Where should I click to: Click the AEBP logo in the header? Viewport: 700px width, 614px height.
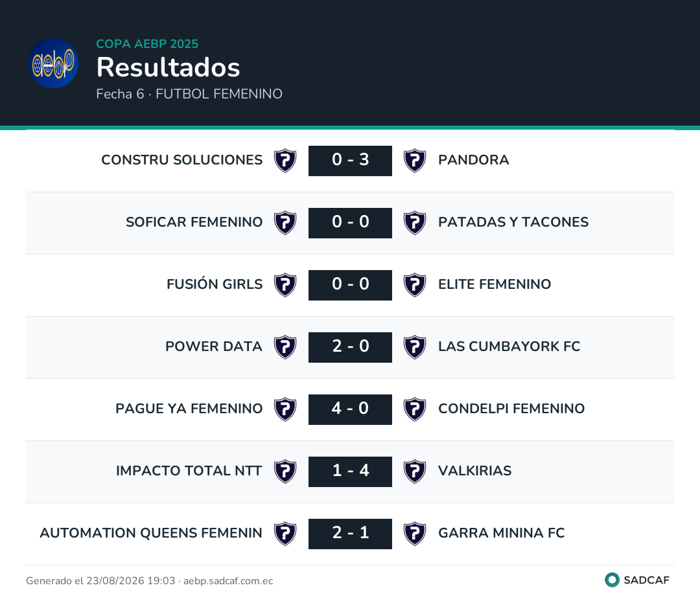coord(54,63)
